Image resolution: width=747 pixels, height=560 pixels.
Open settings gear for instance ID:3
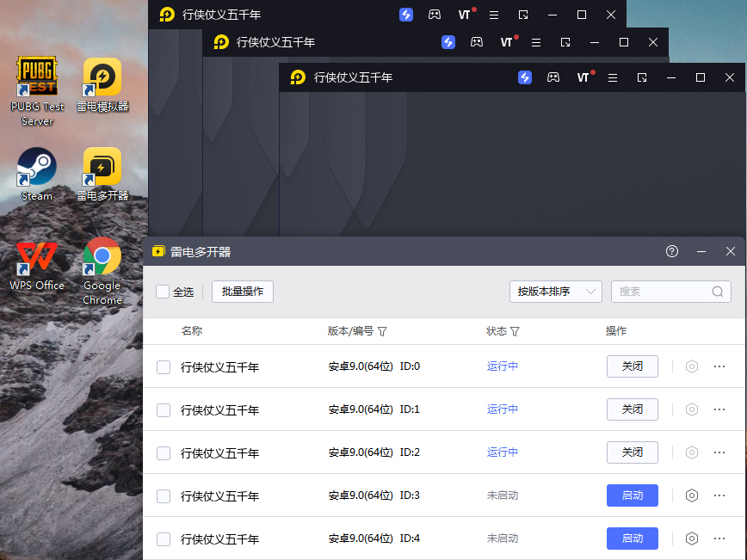[x=692, y=495]
